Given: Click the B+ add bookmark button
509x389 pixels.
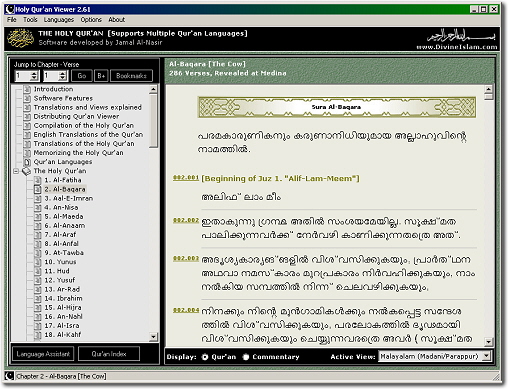Looking at the screenshot, I should 101,76.
